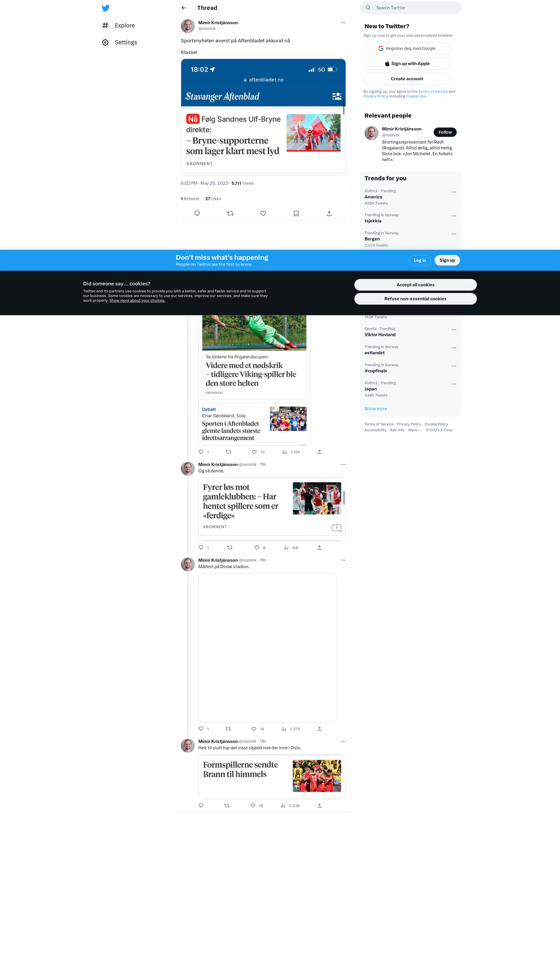The image size is (560, 979).
Task: Open the 'Formspillerne sendte Brann' image
Action: click(x=272, y=777)
